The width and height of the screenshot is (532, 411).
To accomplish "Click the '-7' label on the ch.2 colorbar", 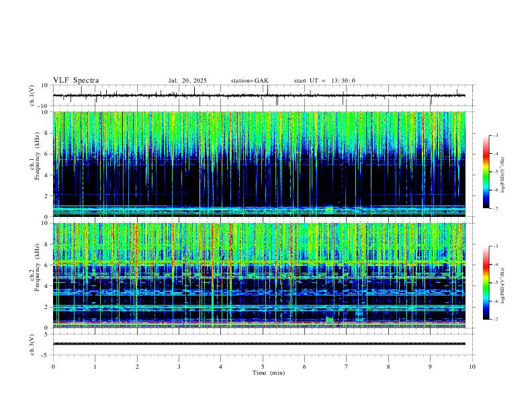I will tap(495, 320).
